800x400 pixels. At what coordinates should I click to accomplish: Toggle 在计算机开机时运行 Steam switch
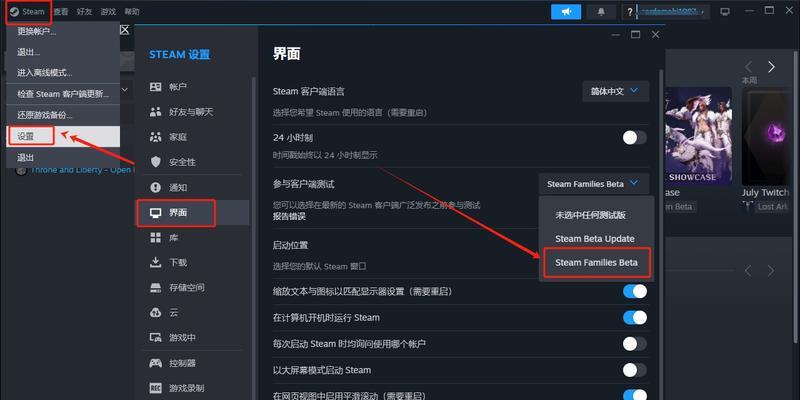click(x=635, y=317)
